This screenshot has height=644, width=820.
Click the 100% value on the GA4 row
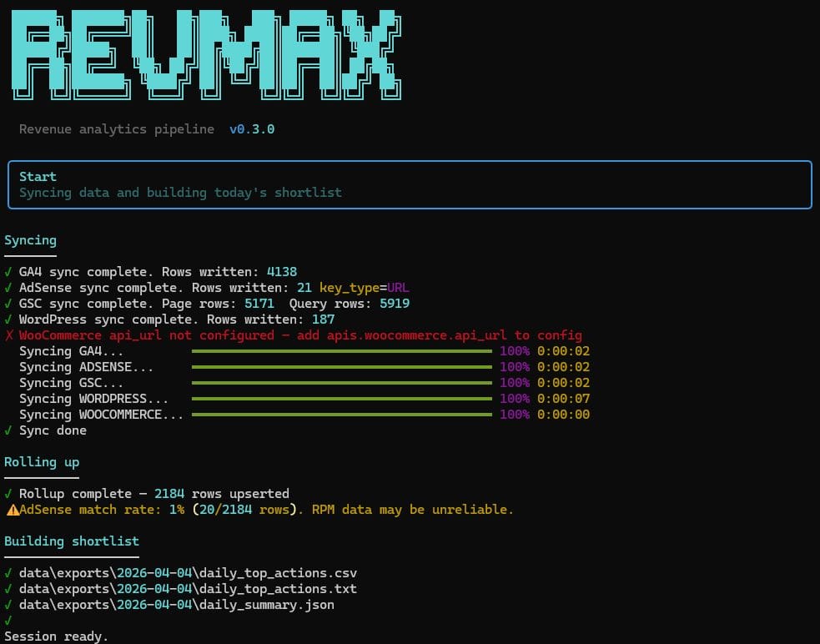coord(515,351)
